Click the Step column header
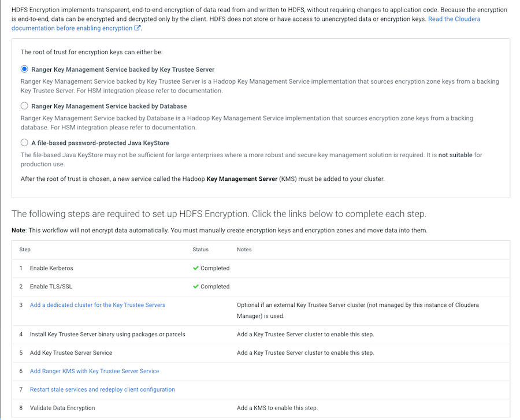Viewport: 520px width, 420px height. pos(25,250)
